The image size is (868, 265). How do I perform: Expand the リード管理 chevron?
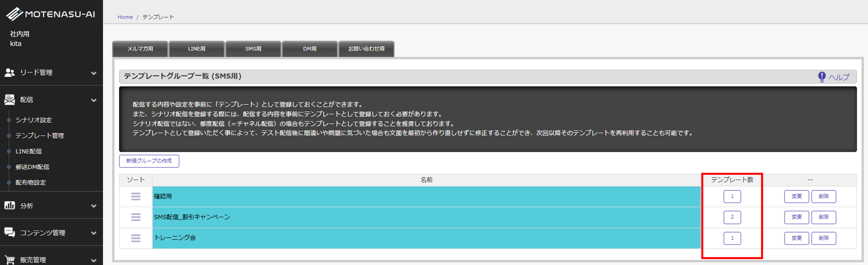tap(94, 73)
